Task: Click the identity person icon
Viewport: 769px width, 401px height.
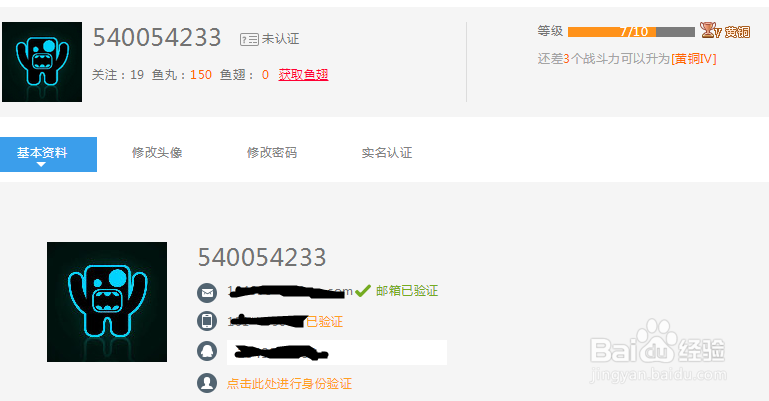Action: (x=207, y=383)
